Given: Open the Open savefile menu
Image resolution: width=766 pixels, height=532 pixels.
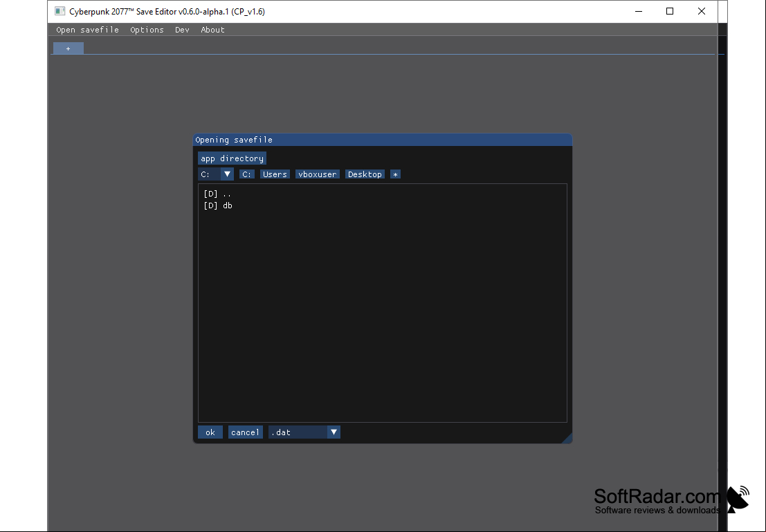Looking at the screenshot, I should point(87,30).
